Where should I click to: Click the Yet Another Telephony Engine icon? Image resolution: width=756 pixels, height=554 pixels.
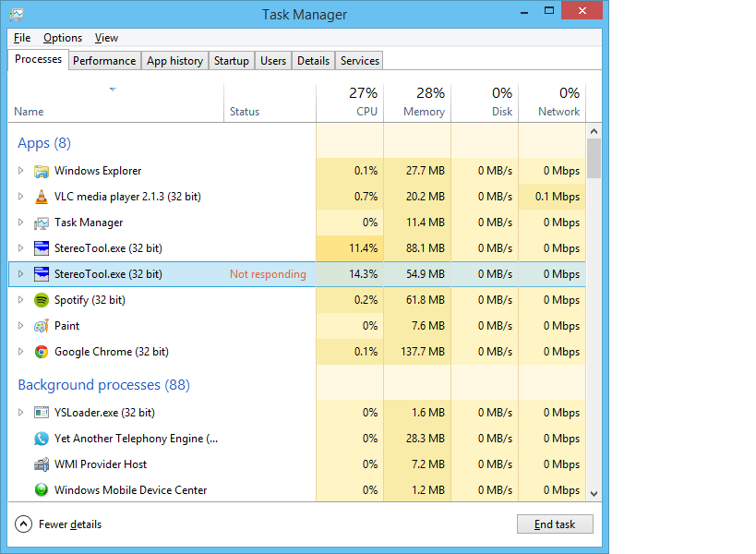pos(42,439)
